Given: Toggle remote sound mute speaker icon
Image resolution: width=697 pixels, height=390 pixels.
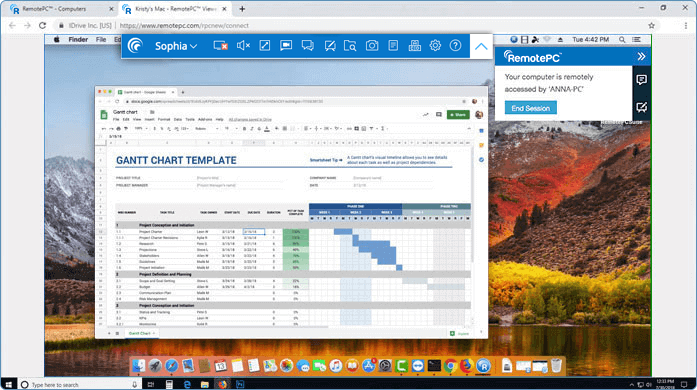Looking at the screenshot, I should click(x=243, y=46).
